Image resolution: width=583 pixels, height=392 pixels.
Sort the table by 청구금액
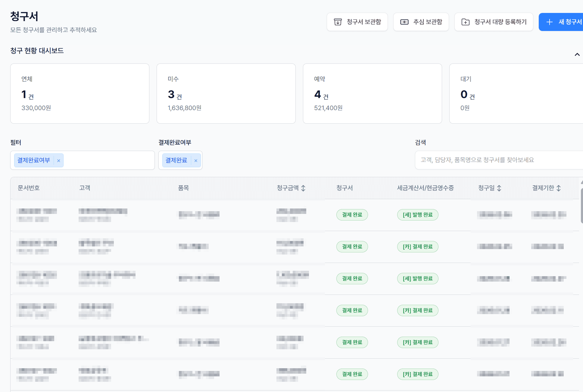[x=303, y=188]
